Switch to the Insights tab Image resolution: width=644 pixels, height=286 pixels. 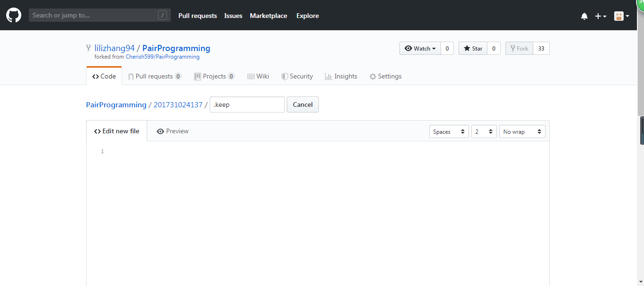click(341, 76)
